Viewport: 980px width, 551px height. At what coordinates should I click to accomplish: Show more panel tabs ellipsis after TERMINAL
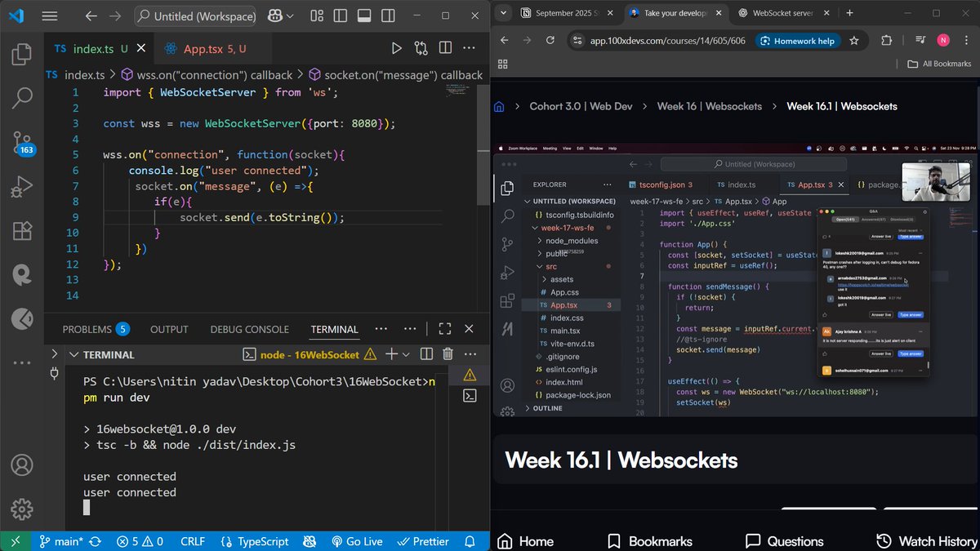[381, 329]
